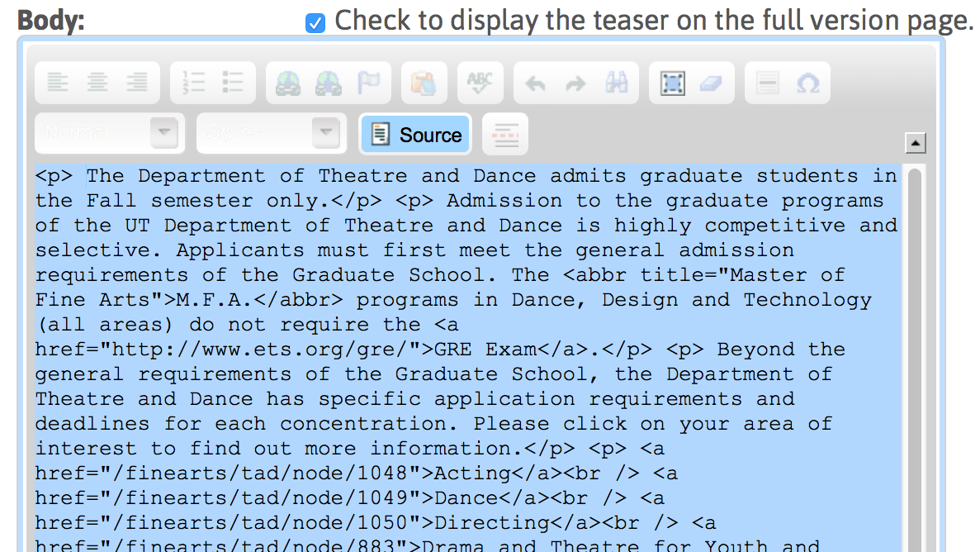The height and width of the screenshot is (552, 980).
Task: Insert an anchor with the flag icon
Action: pyautogui.click(x=369, y=83)
